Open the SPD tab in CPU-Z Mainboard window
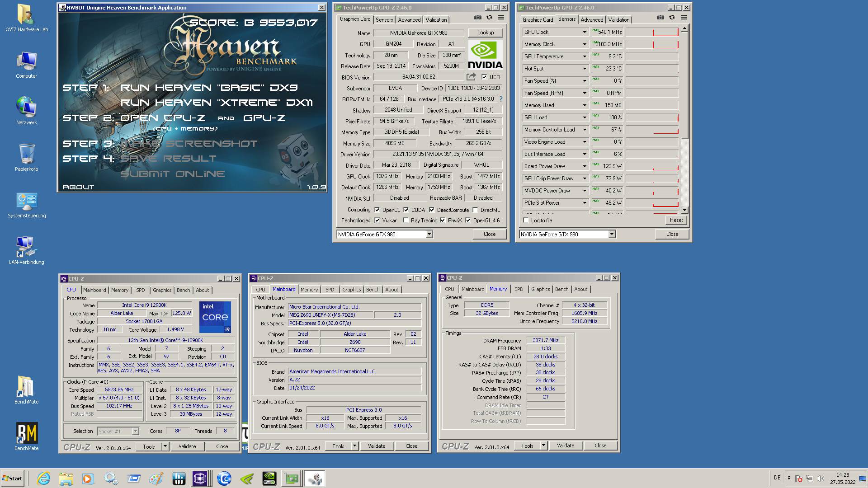The width and height of the screenshot is (868, 488). tap(330, 290)
